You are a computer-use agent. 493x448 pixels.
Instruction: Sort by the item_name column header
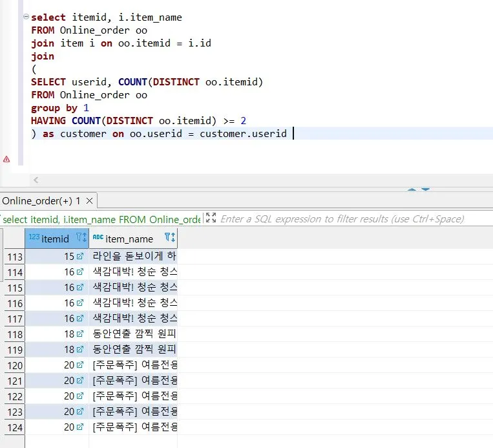pos(129,239)
